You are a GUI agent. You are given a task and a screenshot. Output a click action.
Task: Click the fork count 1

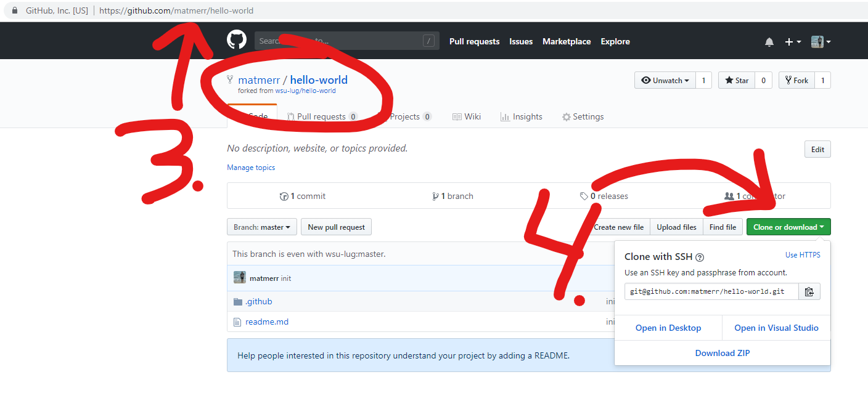pos(822,81)
